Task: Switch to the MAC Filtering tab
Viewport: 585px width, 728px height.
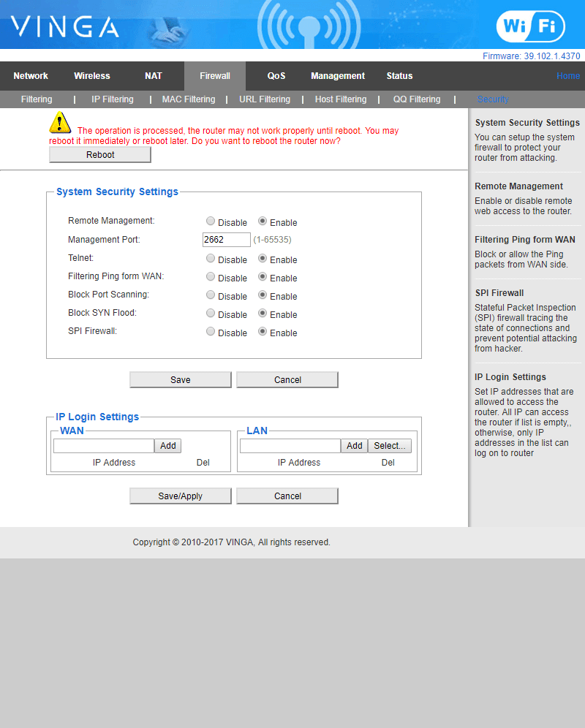Action: tap(189, 99)
